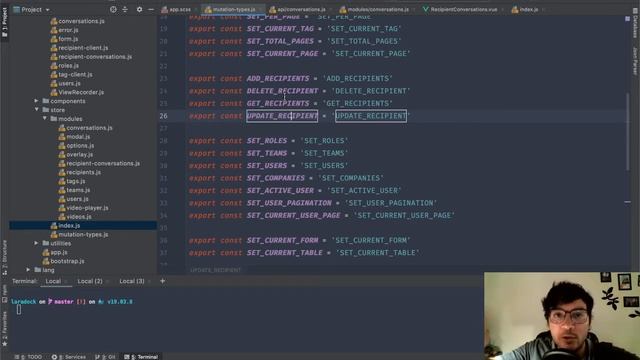Open the Project view dropdown
Screen dimensions: 640x360
(x=31, y=9)
